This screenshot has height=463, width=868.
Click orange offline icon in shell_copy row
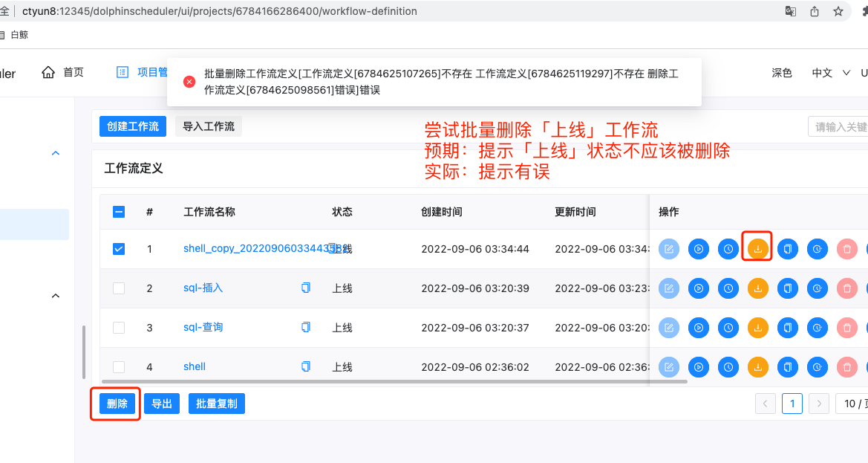click(758, 249)
